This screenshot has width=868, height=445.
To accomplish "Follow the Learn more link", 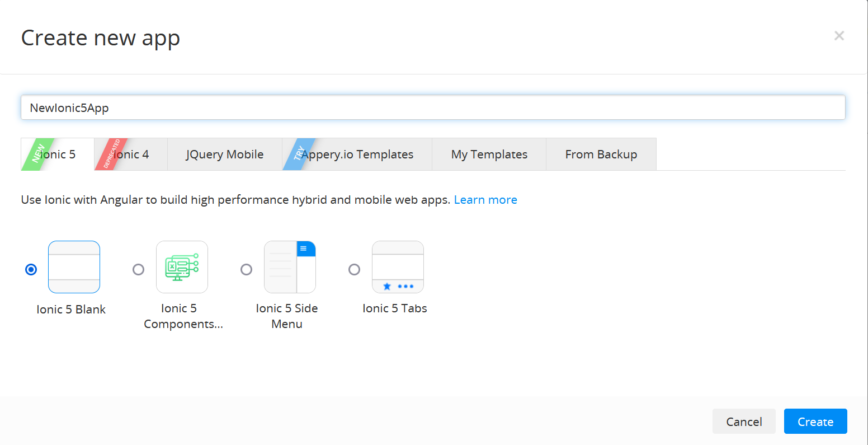I will pyautogui.click(x=485, y=200).
